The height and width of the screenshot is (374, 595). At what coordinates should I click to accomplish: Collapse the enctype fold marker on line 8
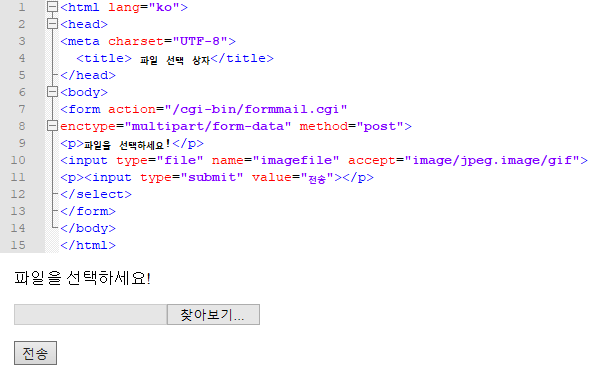52,126
